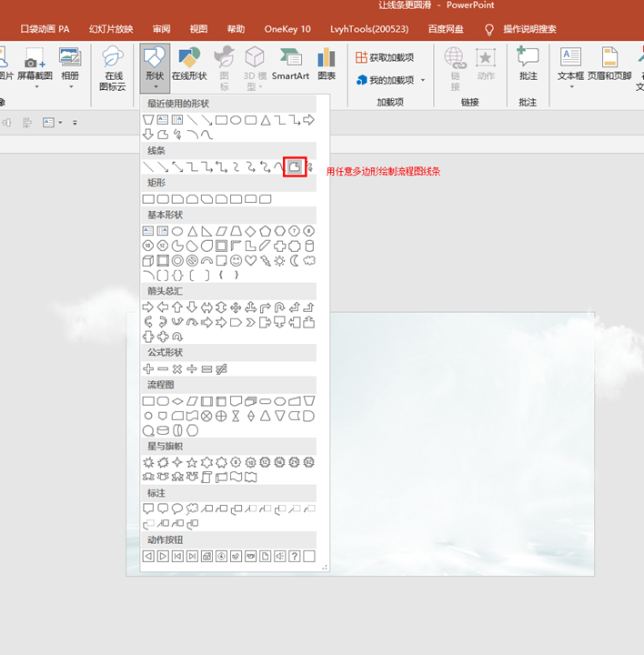Choose the Flowchart Summing Junction in 流程图
644x655 pixels.
(206, 416)
